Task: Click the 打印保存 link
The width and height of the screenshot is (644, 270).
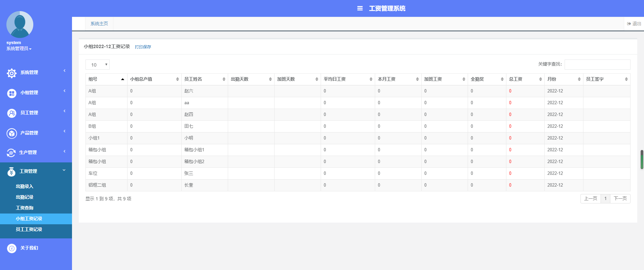Action: (143, 47)
